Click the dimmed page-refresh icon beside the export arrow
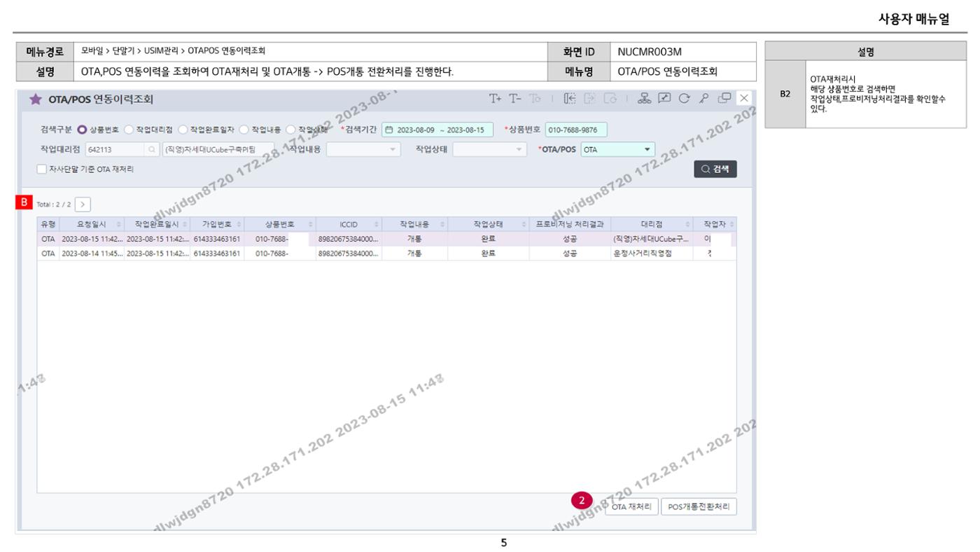This screenshot has height=552, width=980. click(x=610, y=98)
